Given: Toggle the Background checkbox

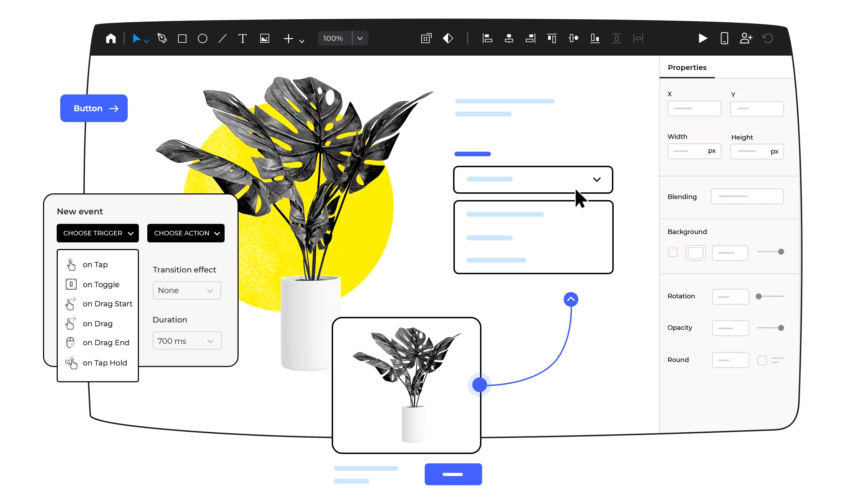Looking at the screenshot, I should (x=672, y=252).
